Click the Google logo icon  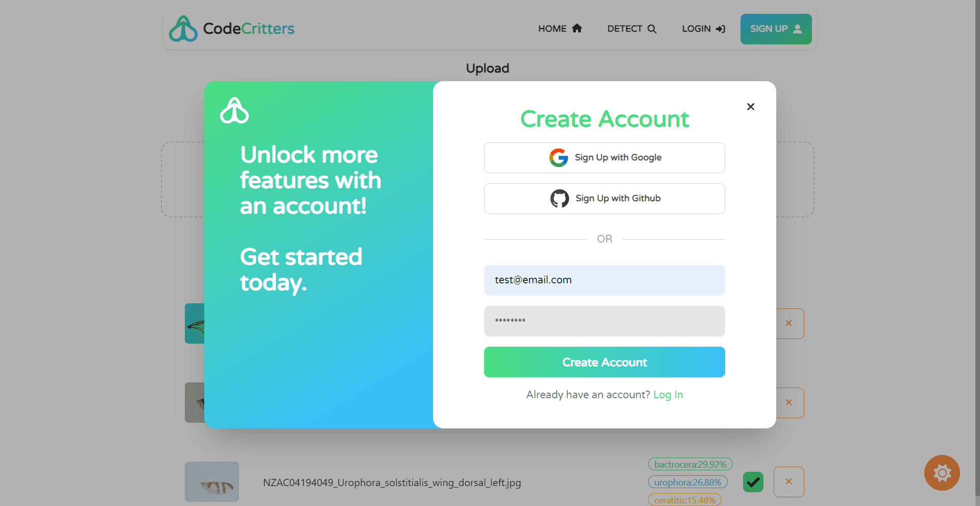[x=559, y=158]
